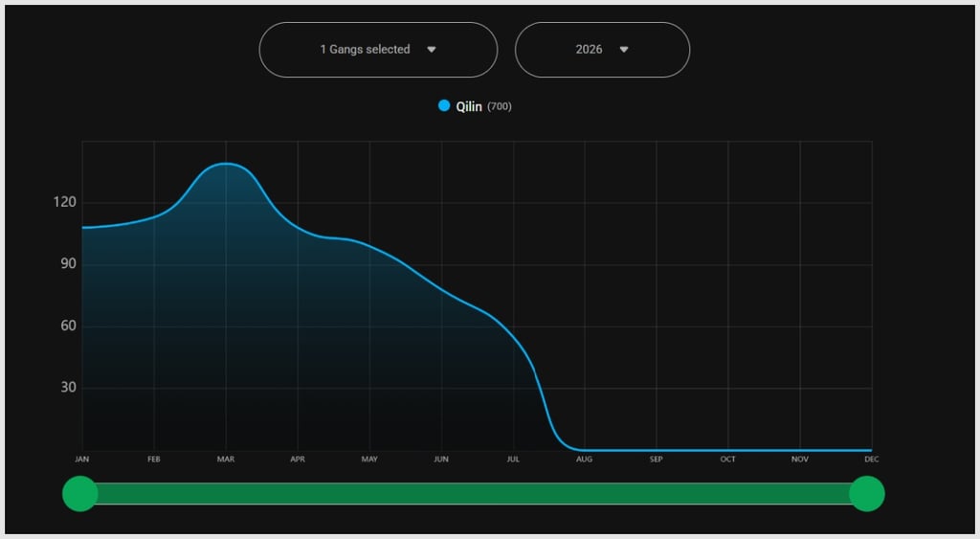The image size is (980, 539).
Task: Click the JAN axis label
Action: (82, 459)
